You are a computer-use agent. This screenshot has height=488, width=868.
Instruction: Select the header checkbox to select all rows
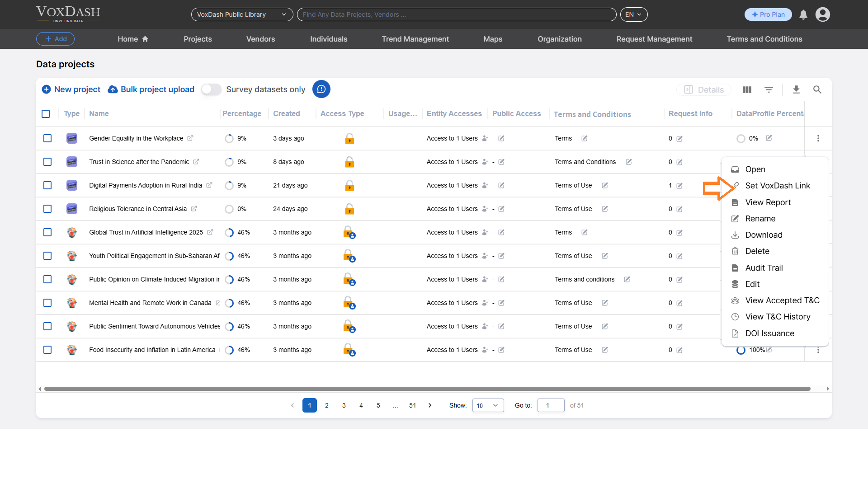[x=46, y=114]
